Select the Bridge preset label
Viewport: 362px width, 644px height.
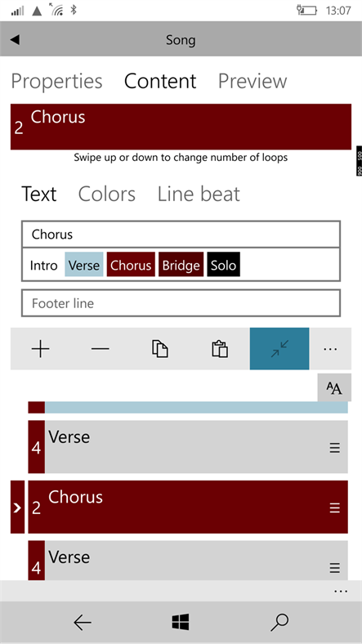click(181, 265)
